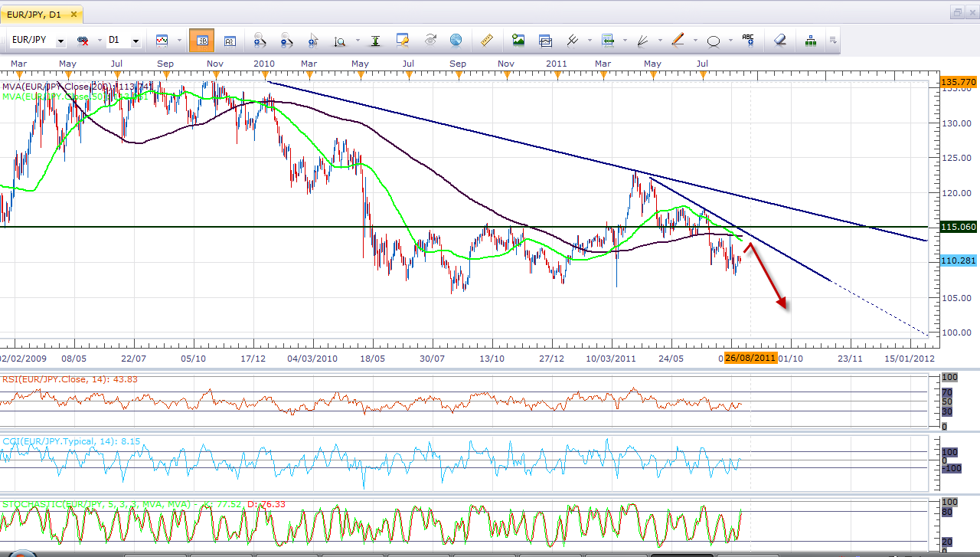Toggle the ask price mode button
Image resolution: width=980 pixels, height=557 pixels.
pos(230,41)
